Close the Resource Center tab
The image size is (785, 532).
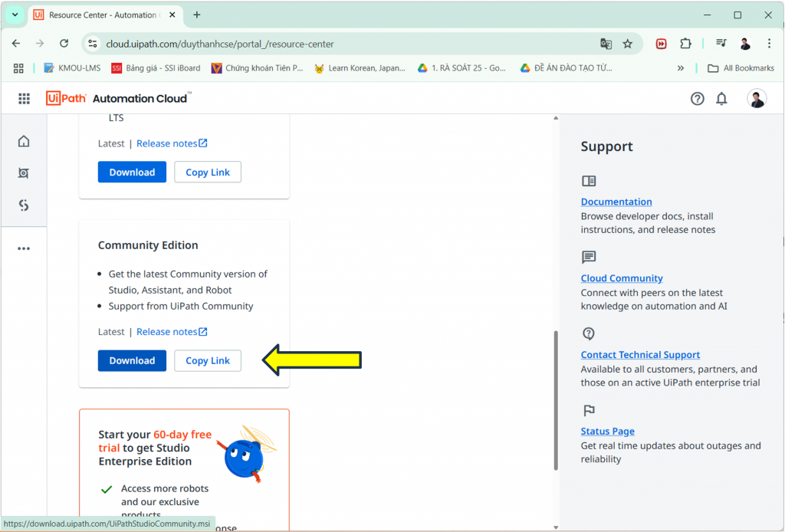point(172,15)
